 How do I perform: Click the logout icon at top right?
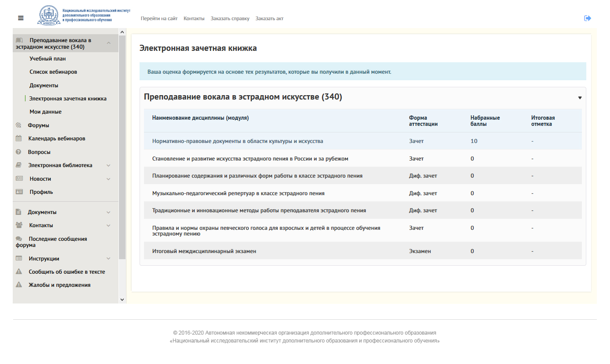(x=588, y=18)
